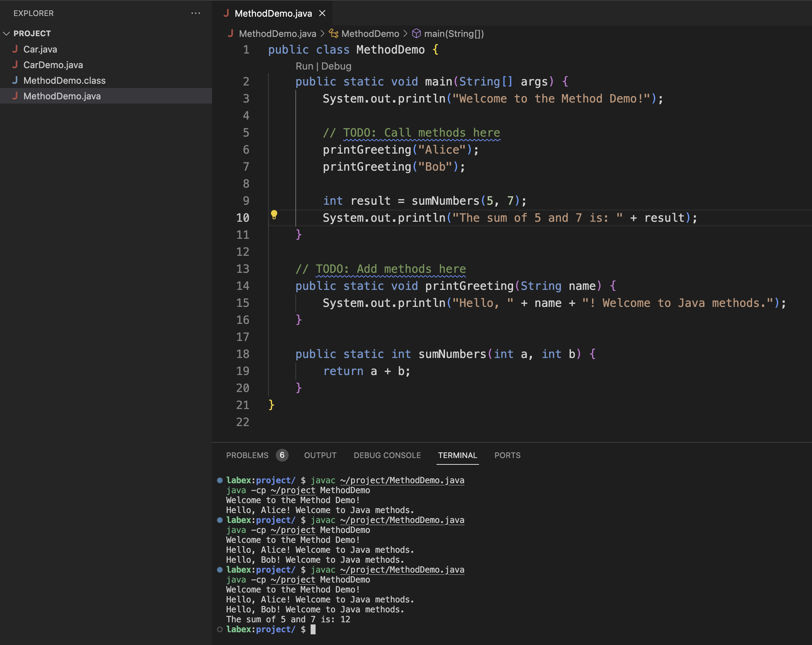Click the problems count badge showing 6
This screenshot has width=812, height=645.
tap(282, 455)
